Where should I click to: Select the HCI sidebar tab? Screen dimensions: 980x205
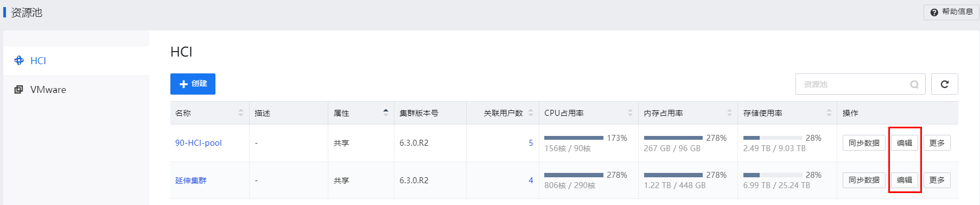pos(76,60)
